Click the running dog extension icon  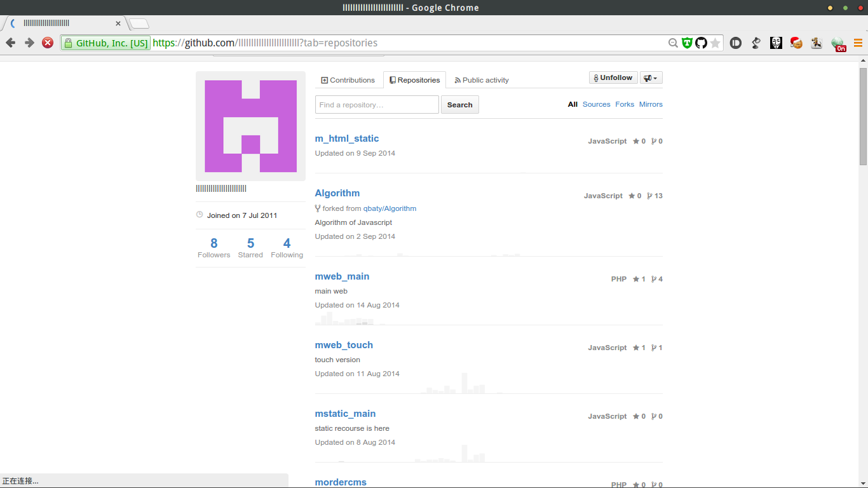click(817, 43)
